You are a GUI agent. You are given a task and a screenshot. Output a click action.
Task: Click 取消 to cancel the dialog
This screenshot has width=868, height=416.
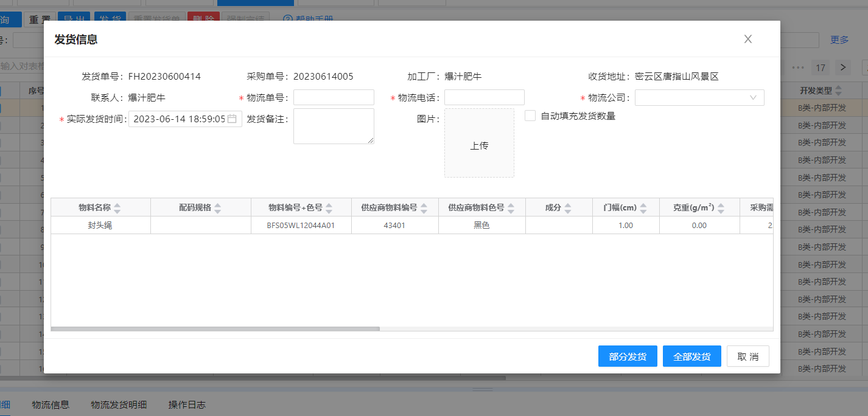747,356
